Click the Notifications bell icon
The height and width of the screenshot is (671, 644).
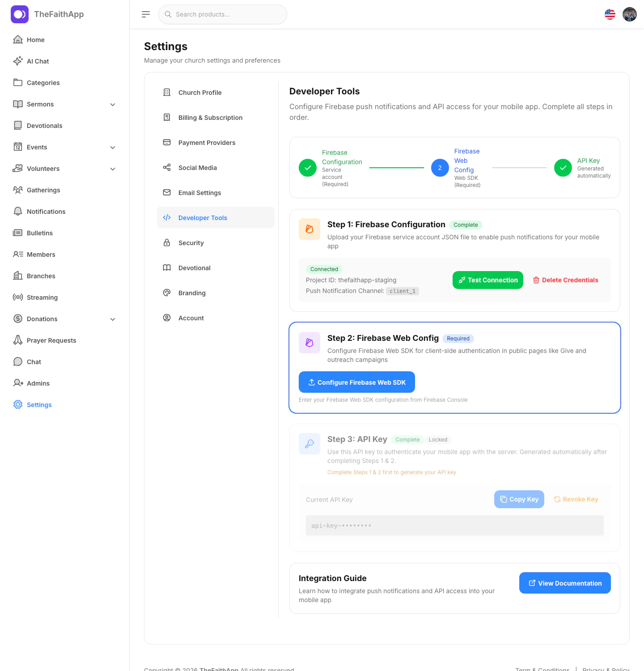click(x=18, y=211)
